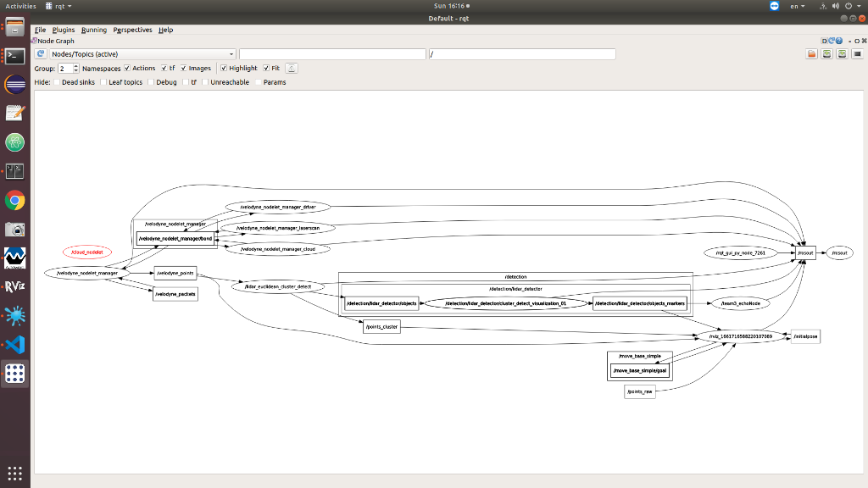This screenshot has width=868, height=488.
Task: Tick the Leaf topics hide option
Action: (x=103, y=82)
